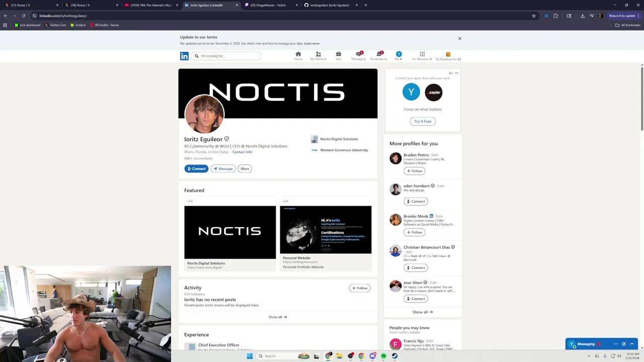Viewport: 644px width, 362px height.
Task: Expand the For Business grid menu
Action: click(x=422, y=56)
